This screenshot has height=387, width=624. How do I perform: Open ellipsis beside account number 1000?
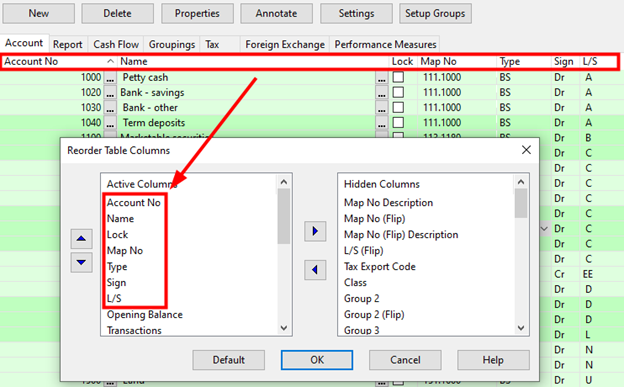click(110, 77)
